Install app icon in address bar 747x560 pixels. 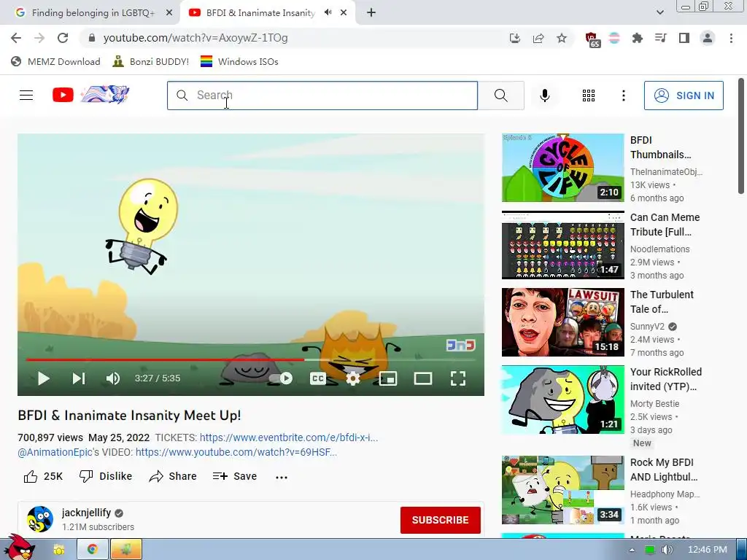coord(514,38)
